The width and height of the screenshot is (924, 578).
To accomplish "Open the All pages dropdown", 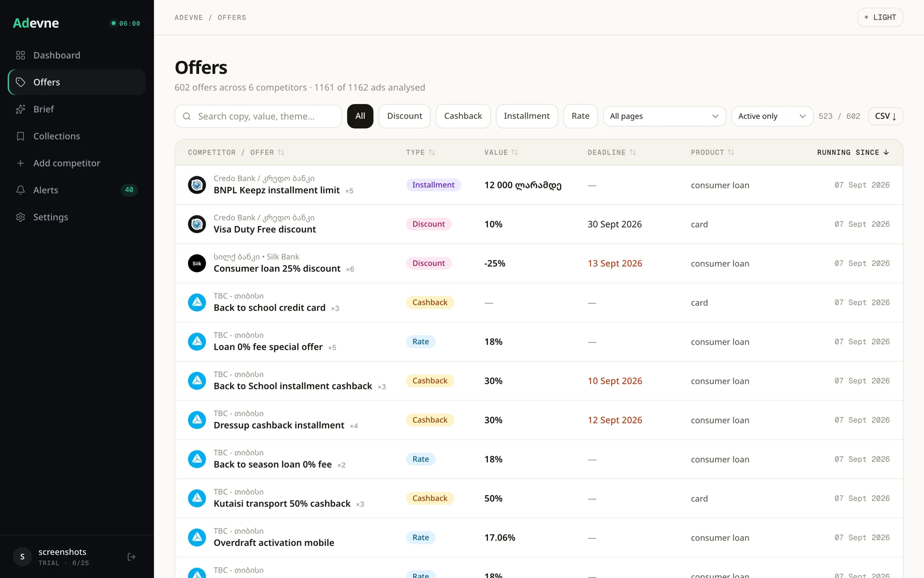I will pyautogui.click(x=664, y=116).
